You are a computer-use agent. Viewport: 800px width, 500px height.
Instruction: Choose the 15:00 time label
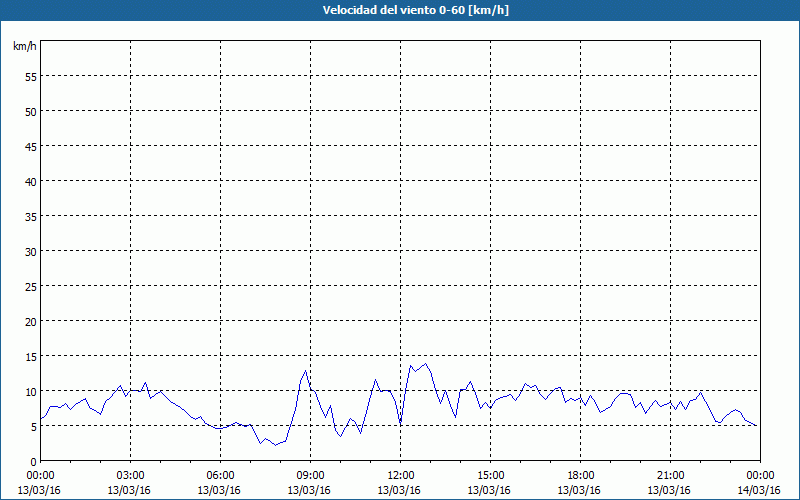pyautogui.click(x=490, y=475)
